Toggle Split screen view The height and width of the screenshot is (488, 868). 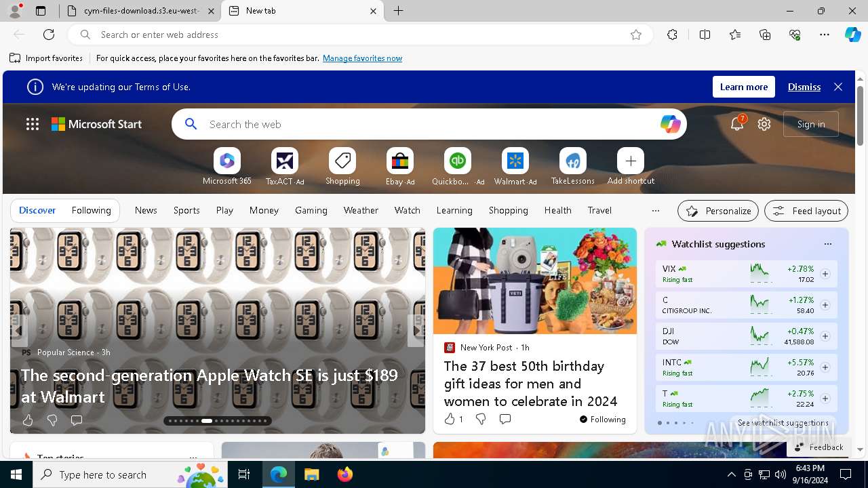pyautogui.click(x=705, y=35)
